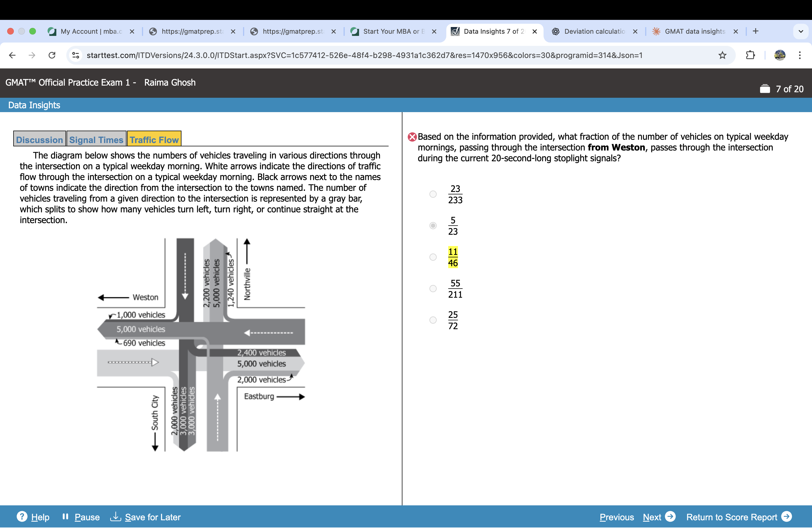Viewport: 812px width, 528px height.
Task: Open Chrome three-dot menu
Action: click(x=800, y=55)
